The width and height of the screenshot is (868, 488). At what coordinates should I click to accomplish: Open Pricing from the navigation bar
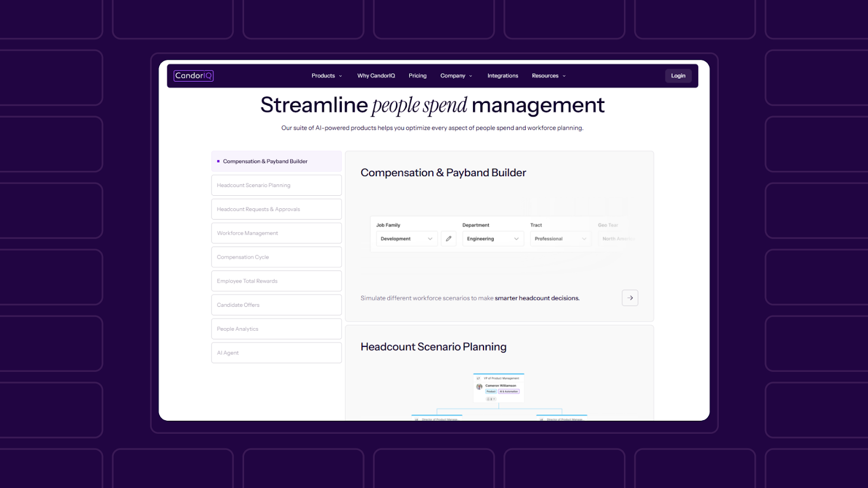click(x=417, y=75)
